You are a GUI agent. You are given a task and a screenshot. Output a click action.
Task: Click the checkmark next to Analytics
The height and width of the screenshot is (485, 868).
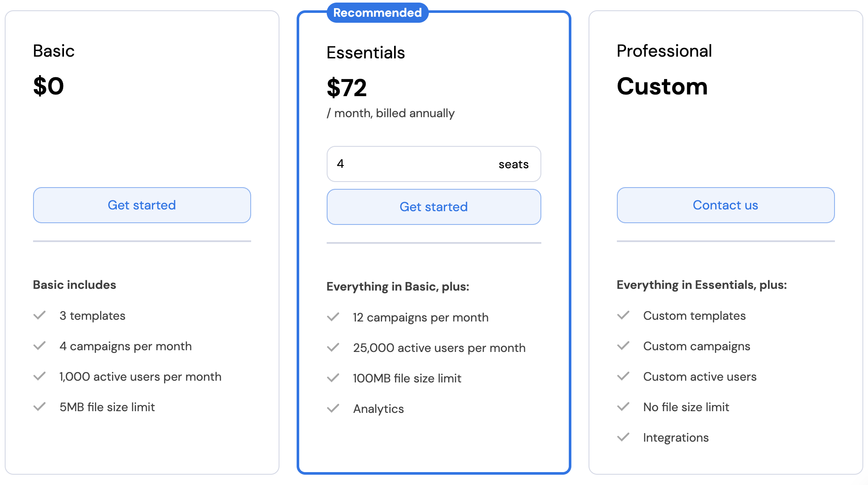[333, 409]
